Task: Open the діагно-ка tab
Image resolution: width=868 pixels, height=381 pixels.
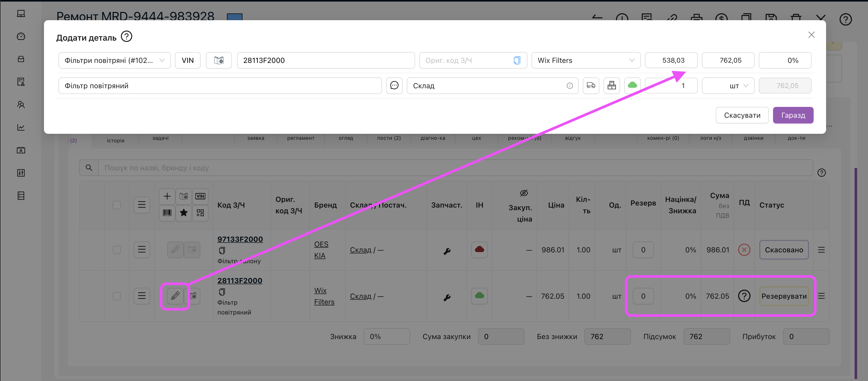Action: coord(433,138)
